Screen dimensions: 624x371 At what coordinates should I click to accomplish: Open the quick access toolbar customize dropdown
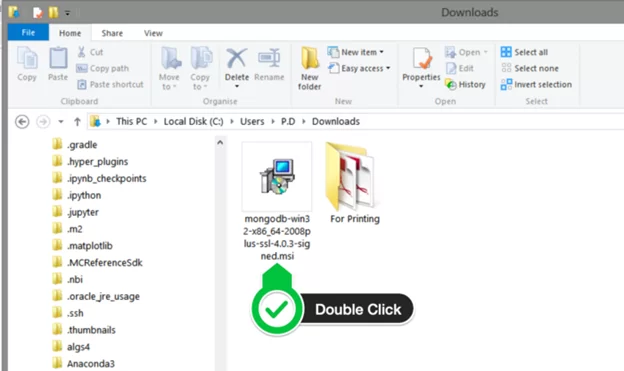(x=67, y=13)
